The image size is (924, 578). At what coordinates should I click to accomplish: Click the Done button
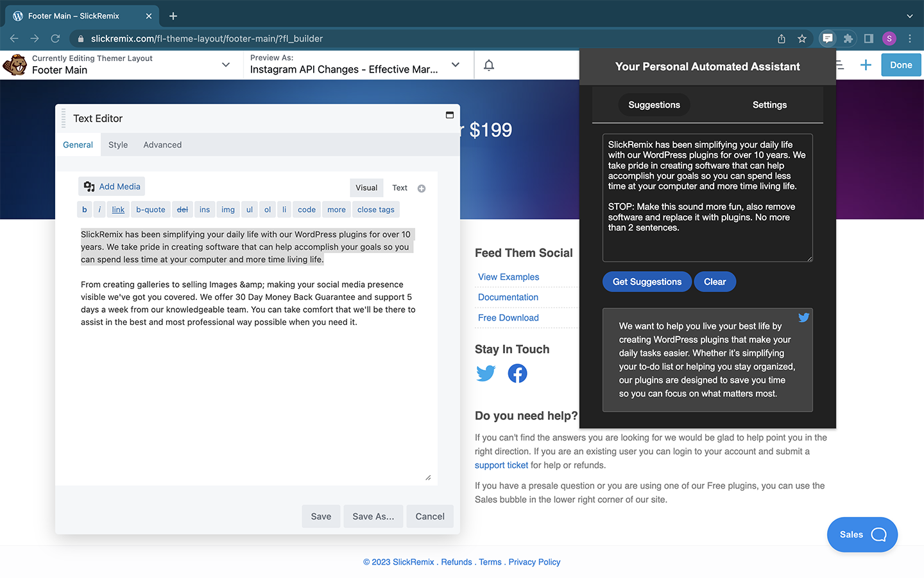(901, 65)
